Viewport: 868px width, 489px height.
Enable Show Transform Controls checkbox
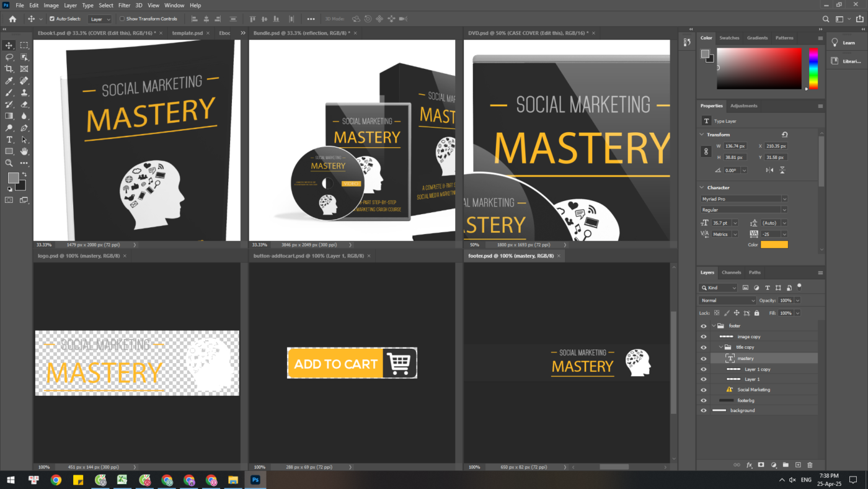(x=122, y=19)
